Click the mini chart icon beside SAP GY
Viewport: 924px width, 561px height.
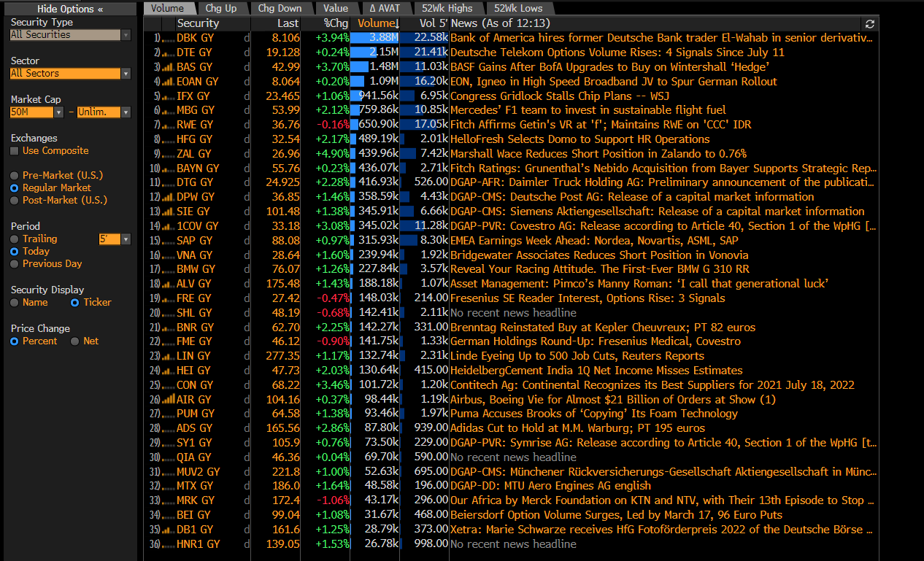pos(169,240)
